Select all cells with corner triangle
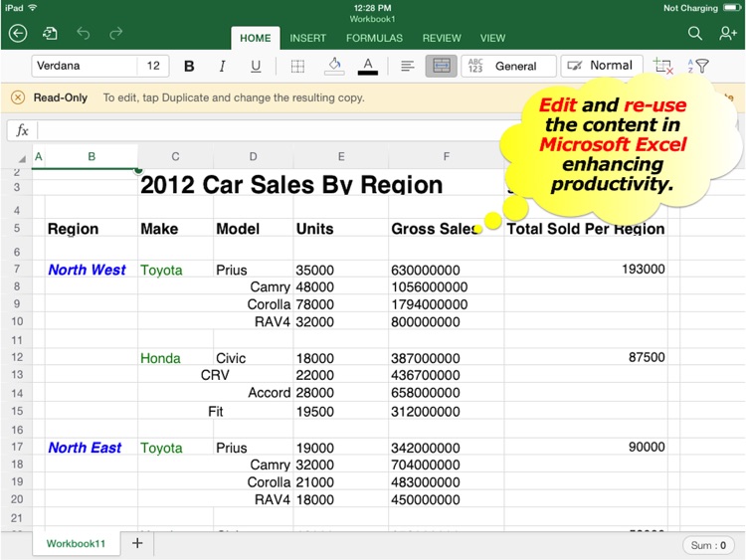The height and width of the screenshot is (560, 746). click(22, 158)
